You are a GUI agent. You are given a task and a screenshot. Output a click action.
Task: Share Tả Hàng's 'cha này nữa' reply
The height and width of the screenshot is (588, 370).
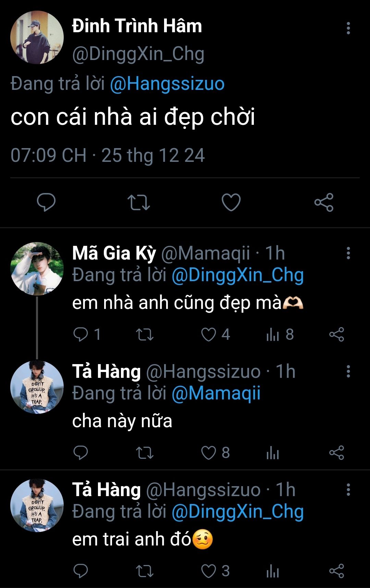pyautogui.click(x=336, y=453)
